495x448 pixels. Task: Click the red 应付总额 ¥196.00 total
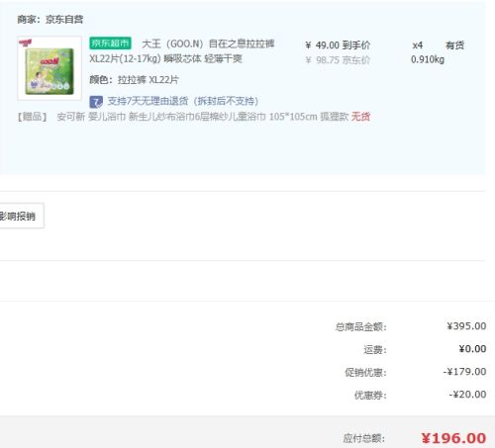click(453, 438)
